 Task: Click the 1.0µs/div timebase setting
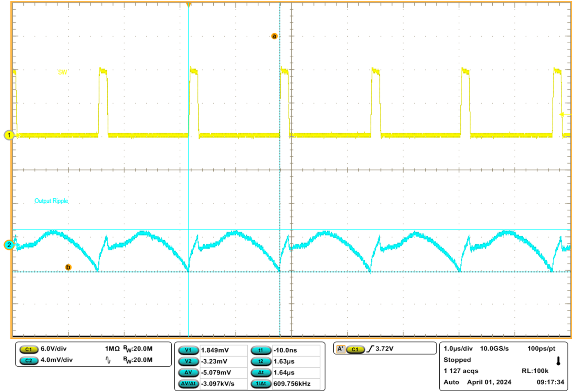[x=458, y=349]
